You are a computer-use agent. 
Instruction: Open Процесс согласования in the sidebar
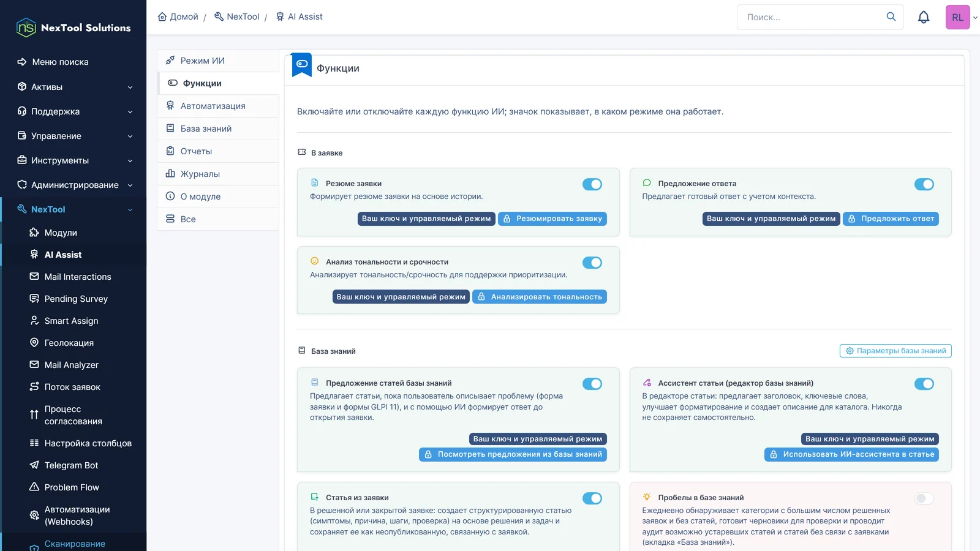pyautogui.click(x=73, y=415)
